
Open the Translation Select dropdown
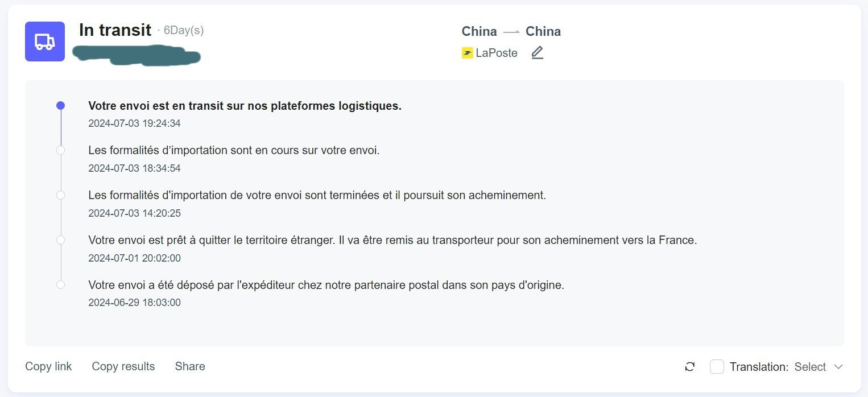coord(819,367)
